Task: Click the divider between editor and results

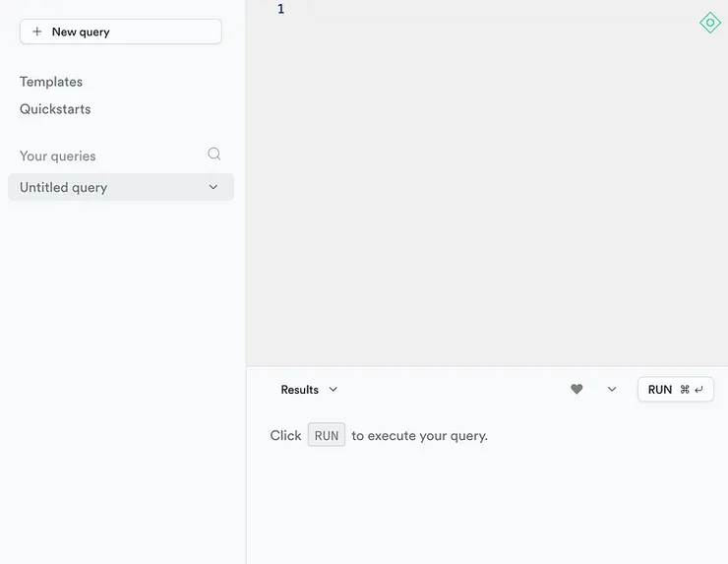Action: [x=487, y=366]
